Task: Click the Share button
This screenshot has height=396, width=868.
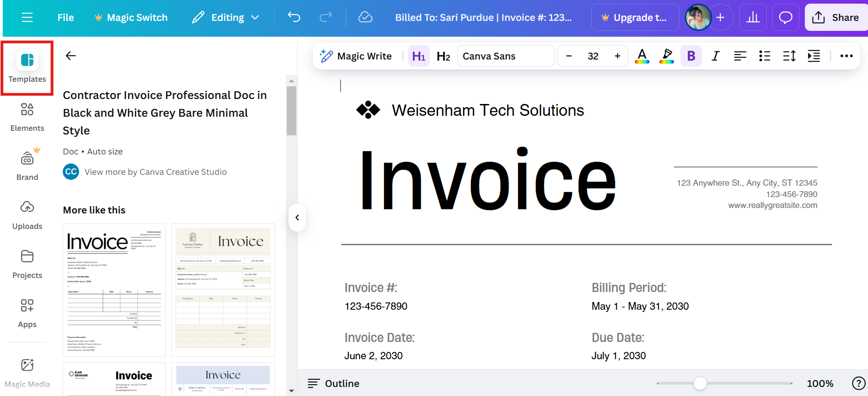Action: tap(836, 18)
